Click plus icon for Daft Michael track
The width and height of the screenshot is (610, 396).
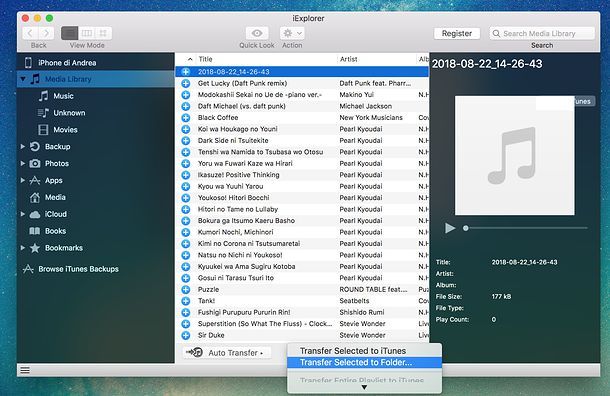(186, 106)
